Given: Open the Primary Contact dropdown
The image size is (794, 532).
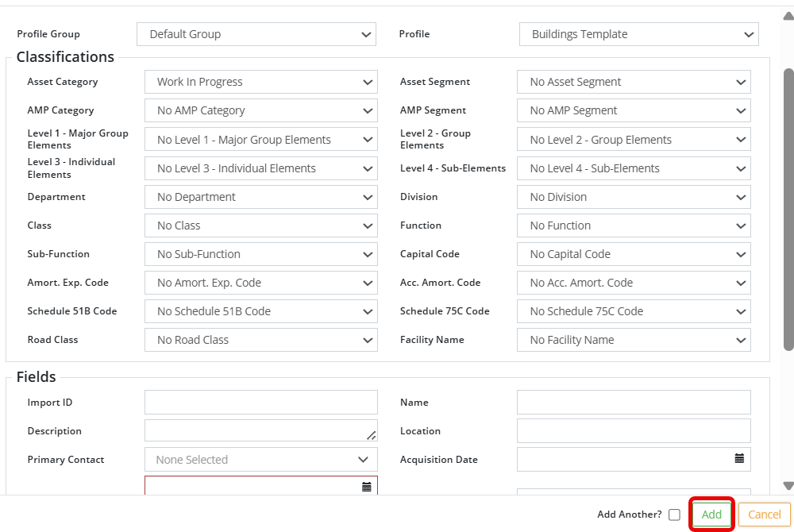Looking at the screenshot, I should 260,460.
